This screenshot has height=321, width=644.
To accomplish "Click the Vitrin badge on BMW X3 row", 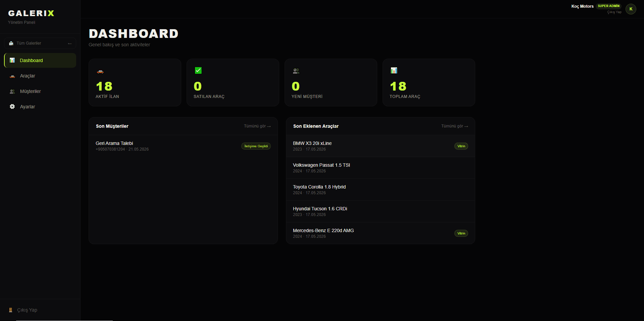I will click(461, 146).
